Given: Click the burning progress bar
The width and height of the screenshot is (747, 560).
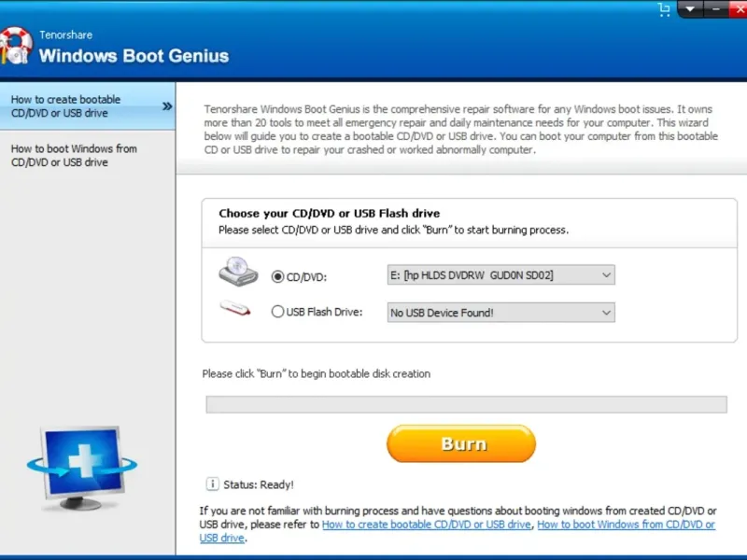Looking at the screenshot, I should click(x=466, y=404).
